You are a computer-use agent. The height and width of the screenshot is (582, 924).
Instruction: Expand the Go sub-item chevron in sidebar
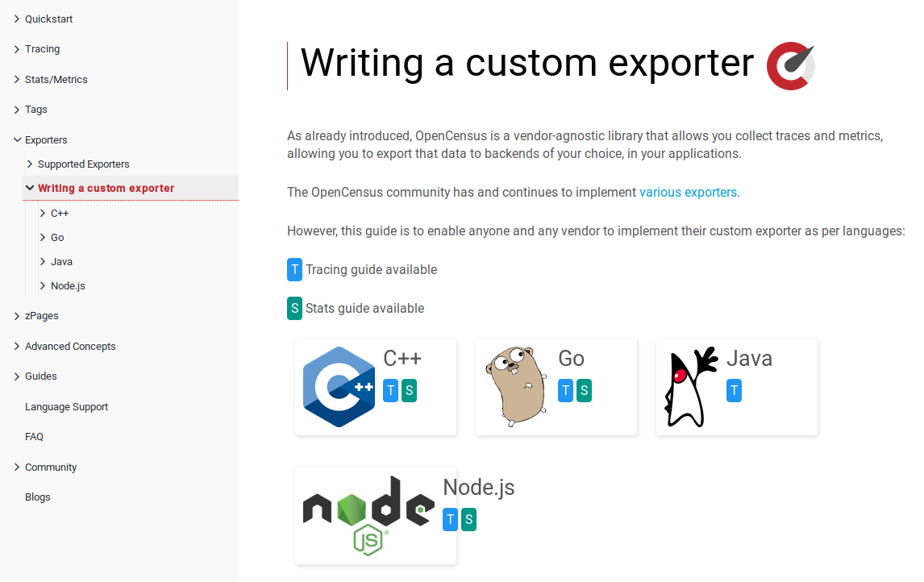pos(43,237)
